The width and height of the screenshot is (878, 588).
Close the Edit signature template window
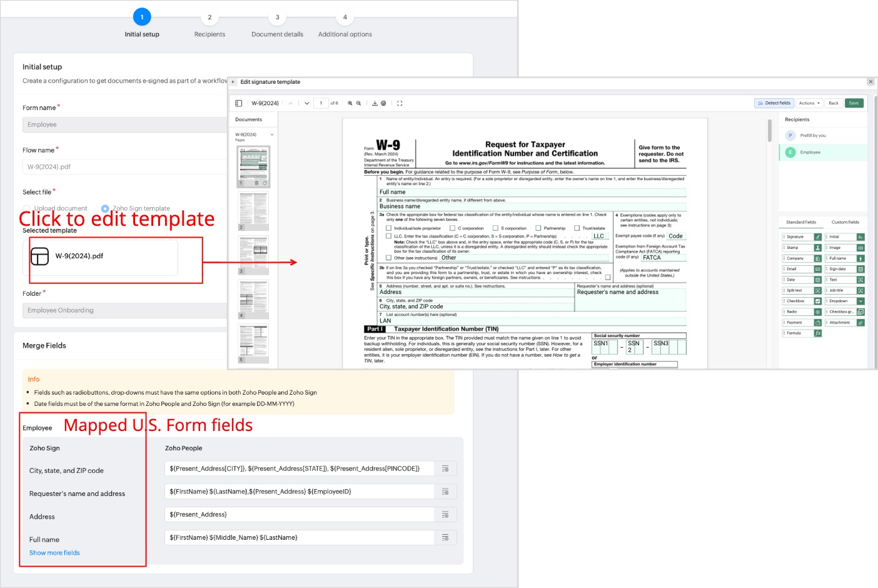(x=870, y=82)
